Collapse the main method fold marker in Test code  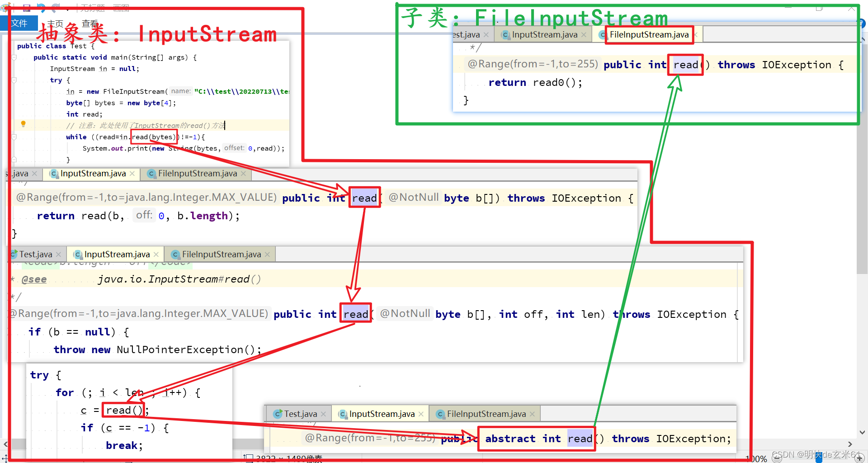(14, 57)
